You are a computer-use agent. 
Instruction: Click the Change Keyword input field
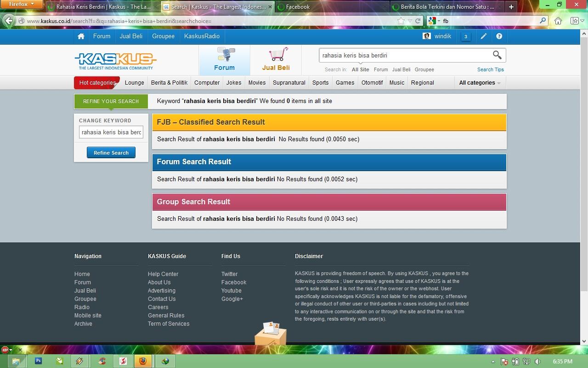tap(111, 132)
